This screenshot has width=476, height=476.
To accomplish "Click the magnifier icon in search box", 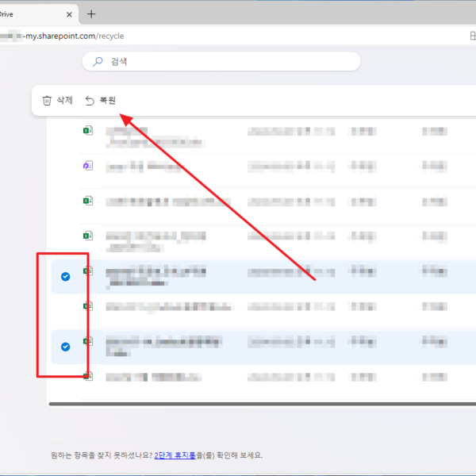I will pos(98,61).
